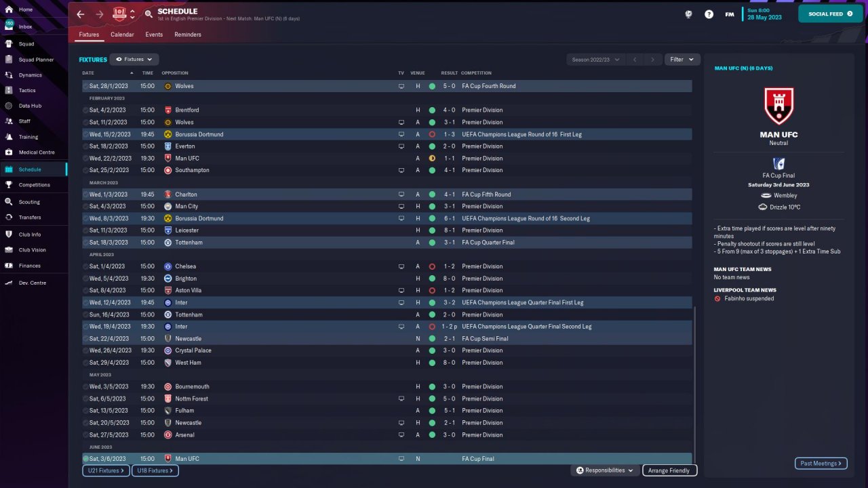Click the Opposition column header
This screenshot has height=488, width=868.
175,73
